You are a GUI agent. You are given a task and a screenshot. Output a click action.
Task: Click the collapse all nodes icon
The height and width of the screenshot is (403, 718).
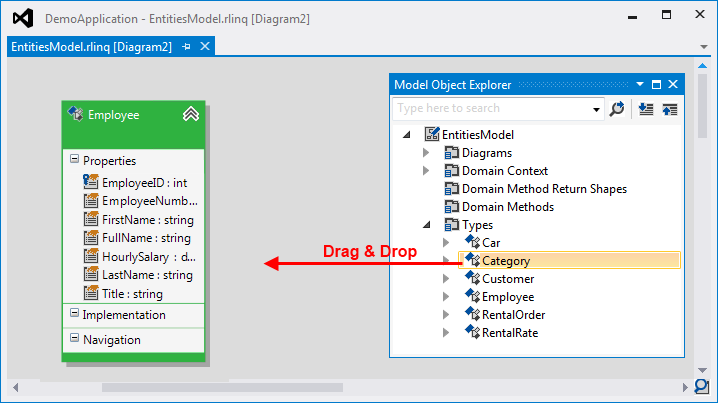click(x=669, y=109)
